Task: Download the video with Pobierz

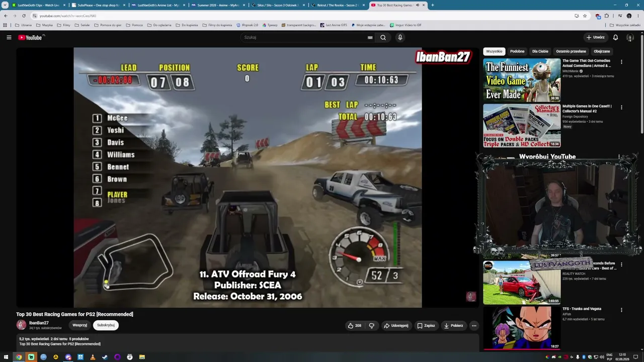Action: point(453,325)
